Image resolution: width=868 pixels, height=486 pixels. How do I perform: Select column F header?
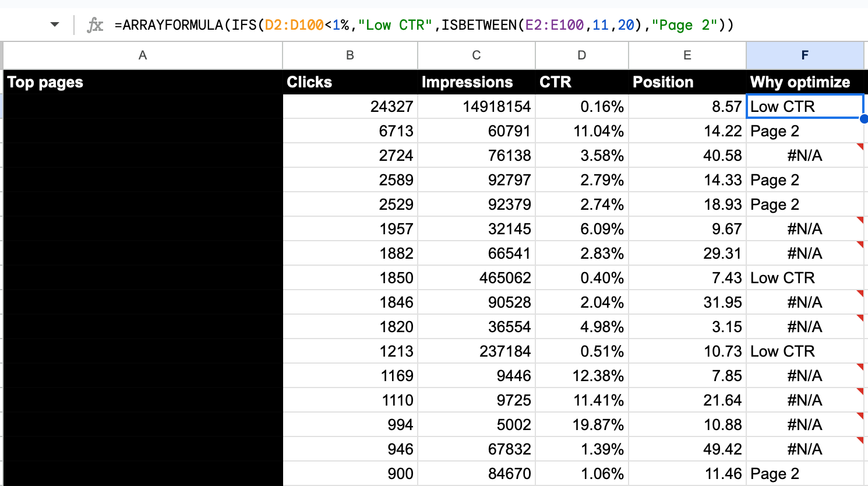click(805, 55)
